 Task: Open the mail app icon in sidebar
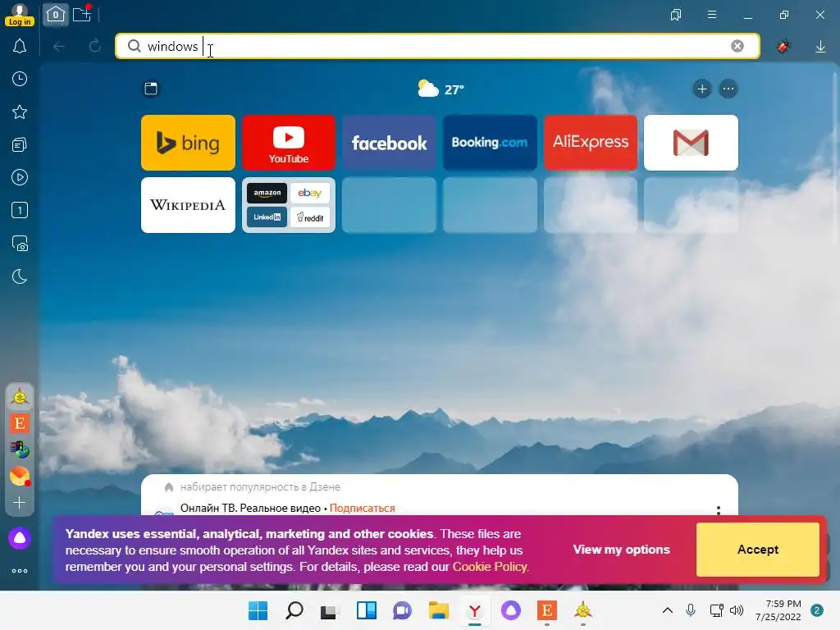tap(20, 477)
